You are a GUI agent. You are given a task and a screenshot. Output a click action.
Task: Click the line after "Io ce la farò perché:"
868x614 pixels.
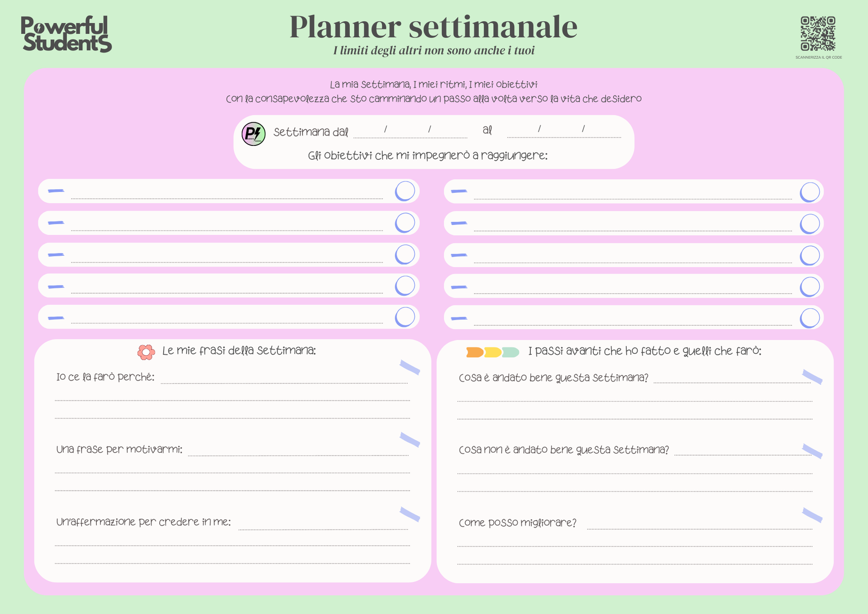point(284,379)
